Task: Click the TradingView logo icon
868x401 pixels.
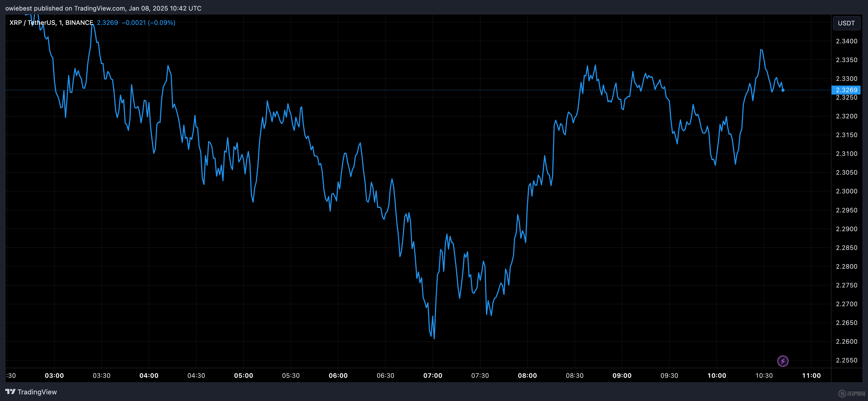Action: tap(10, 391)
